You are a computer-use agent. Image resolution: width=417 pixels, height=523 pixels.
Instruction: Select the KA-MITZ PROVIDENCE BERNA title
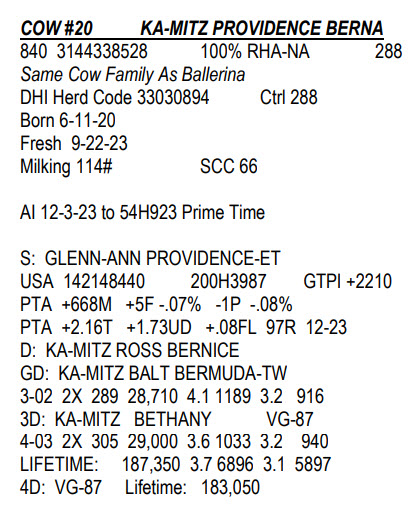tap(262, 28)
